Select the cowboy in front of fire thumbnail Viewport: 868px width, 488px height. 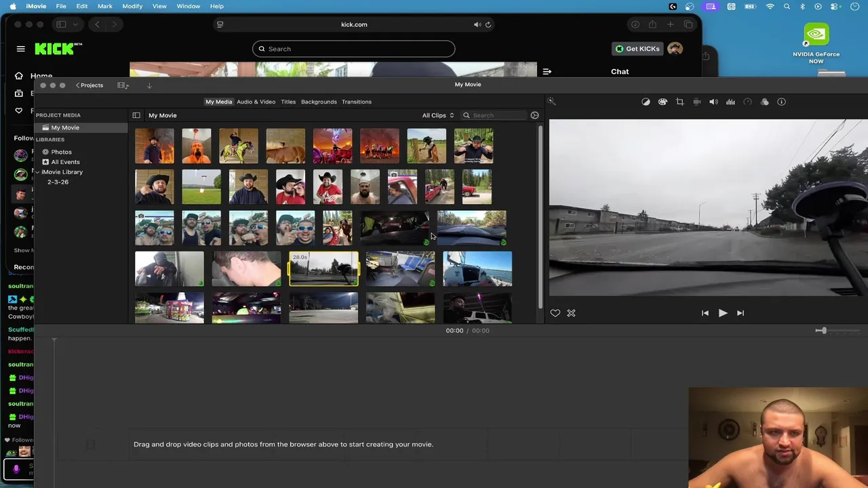(155, 146)
